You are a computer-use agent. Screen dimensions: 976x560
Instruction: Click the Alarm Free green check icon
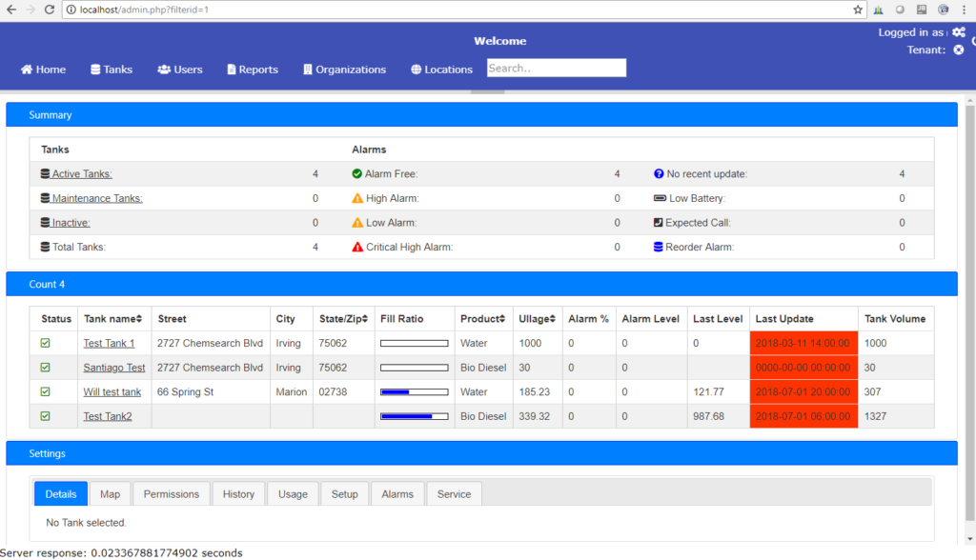[x=356, y=173]
